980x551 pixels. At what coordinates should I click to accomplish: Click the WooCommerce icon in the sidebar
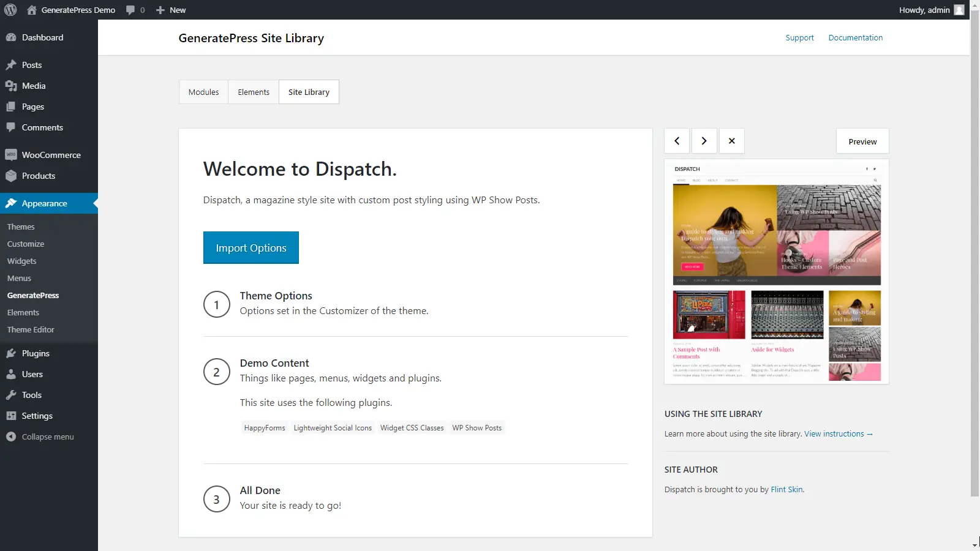(x=11, y=155)
